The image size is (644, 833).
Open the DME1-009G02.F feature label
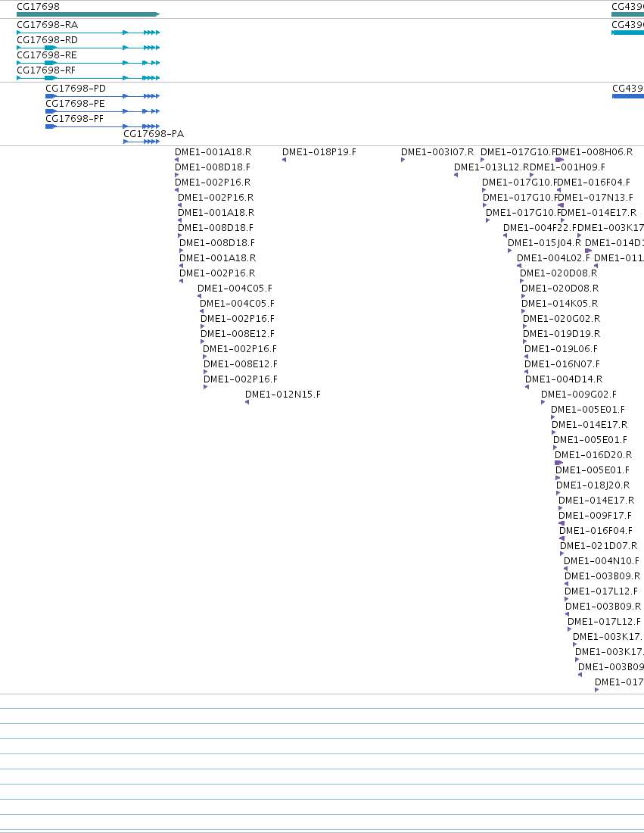[x=579, y=395]
